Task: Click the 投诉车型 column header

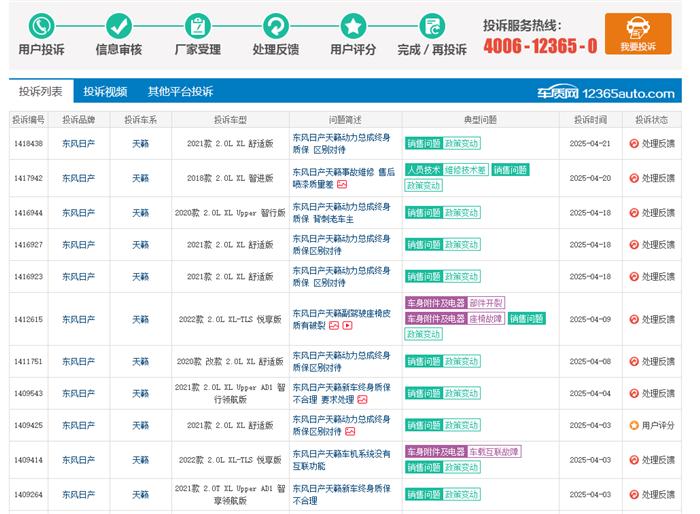Action: coord(230,120)
